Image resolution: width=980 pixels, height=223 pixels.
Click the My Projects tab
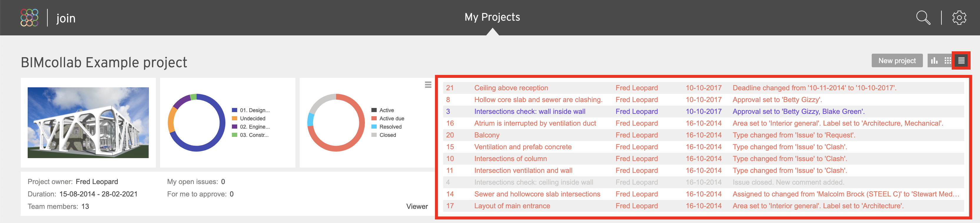pyautogui.click(x=492, y=17)
